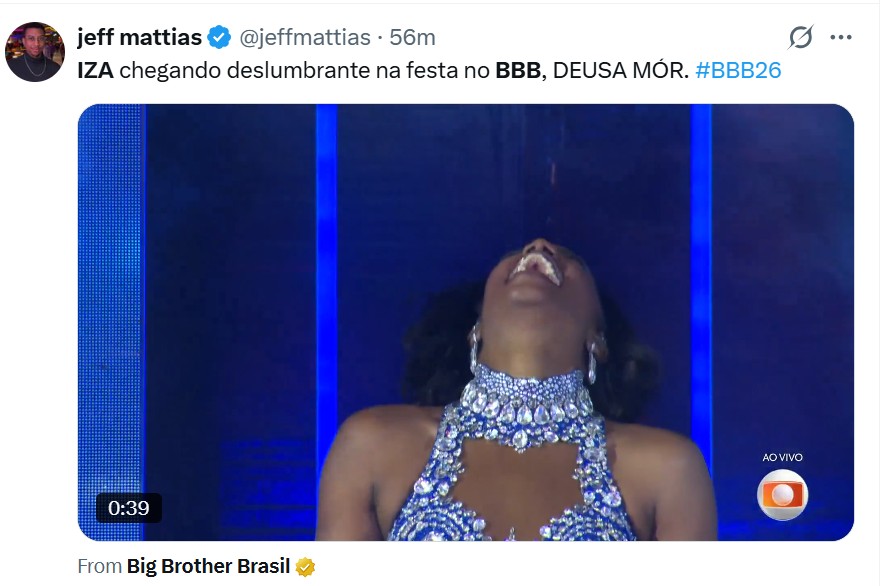Viewport: 894px width, 586px height.
Task: Open the @jeffmattias handle link
Action: click(304, 38)
